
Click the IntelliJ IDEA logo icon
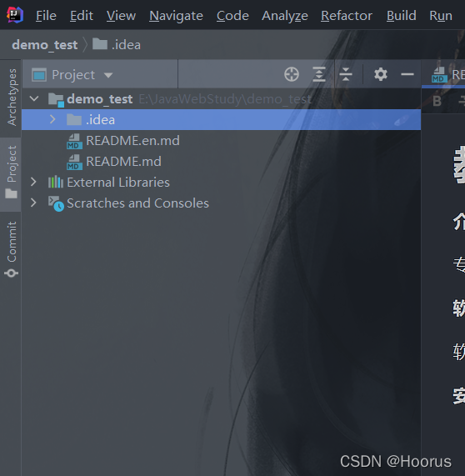[15, 15]
